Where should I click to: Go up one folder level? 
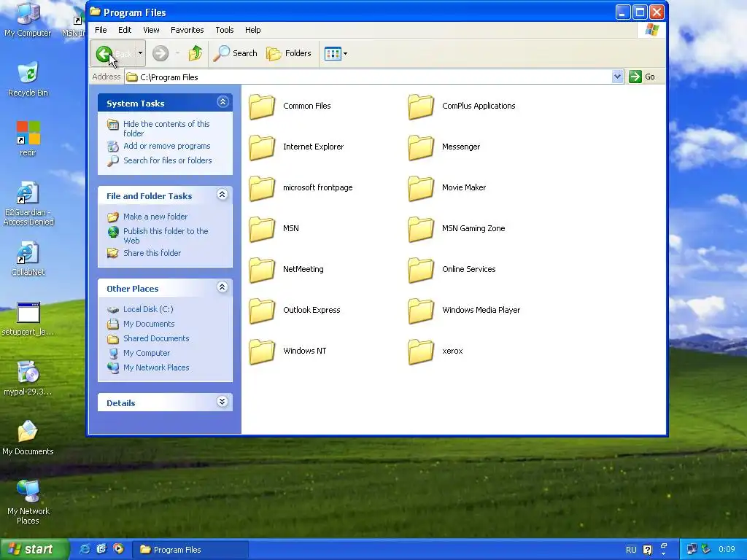[195, 53]
